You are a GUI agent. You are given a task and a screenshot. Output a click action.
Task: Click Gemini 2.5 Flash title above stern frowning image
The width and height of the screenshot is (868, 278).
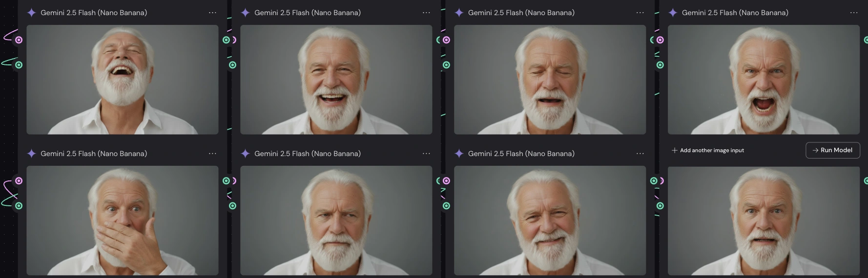point(308,154)
